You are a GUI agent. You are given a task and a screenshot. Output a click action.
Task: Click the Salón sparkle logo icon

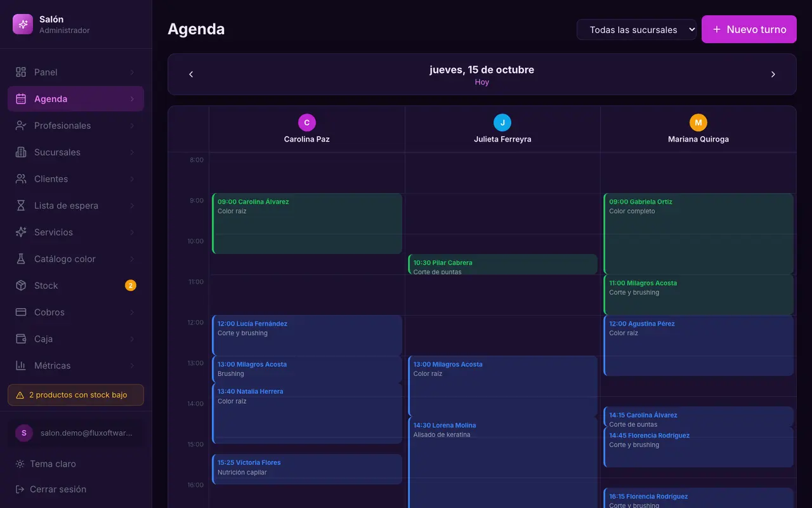point(23,24)
